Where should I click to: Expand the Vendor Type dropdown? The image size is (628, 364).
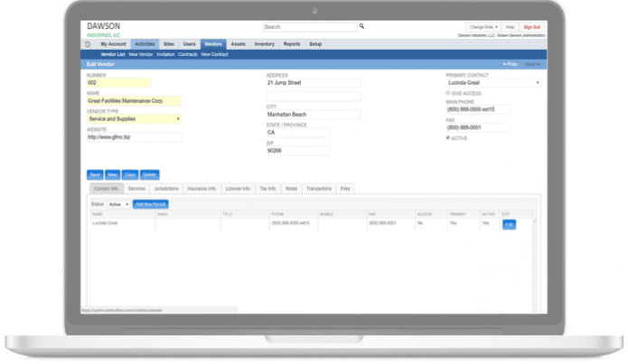[134, 119]
